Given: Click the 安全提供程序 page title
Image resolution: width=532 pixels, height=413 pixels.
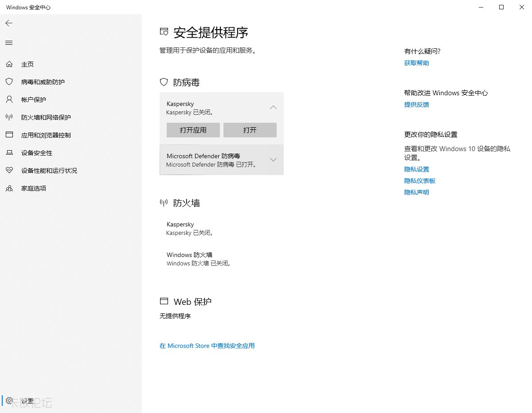Looking at the screenshot, I should (x=211, y=32).
